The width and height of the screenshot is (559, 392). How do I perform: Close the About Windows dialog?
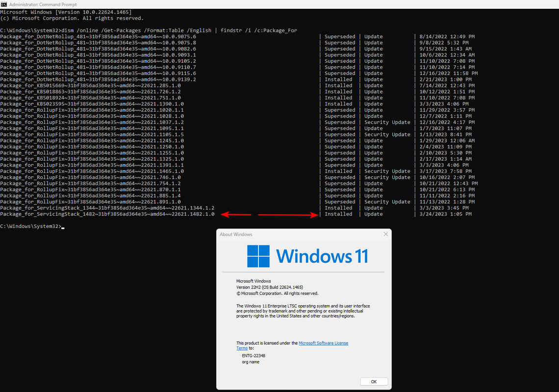click(385, 234)
